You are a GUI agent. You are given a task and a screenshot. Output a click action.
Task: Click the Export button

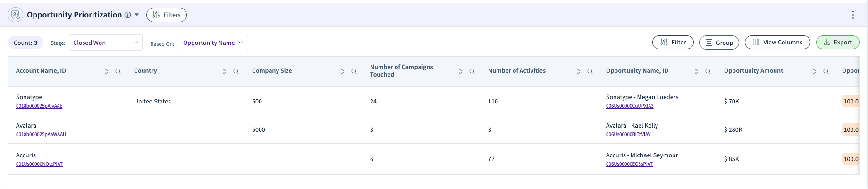coord(838,43)
